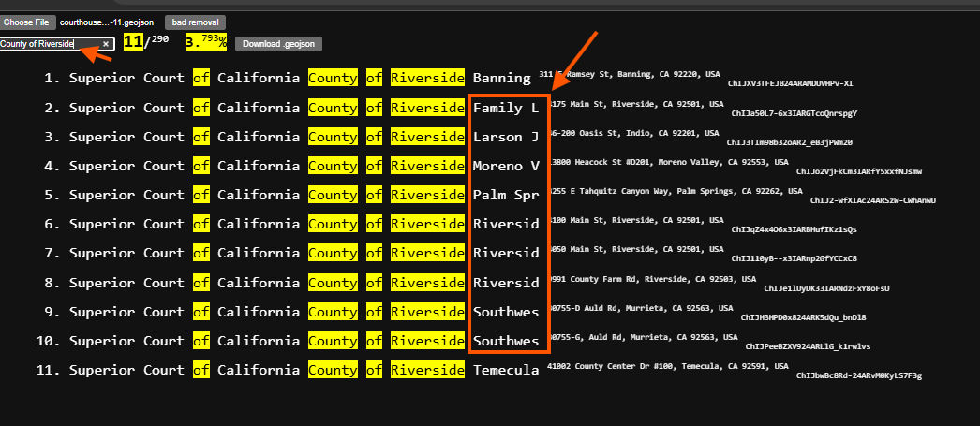Clear the search field with the x icon
Screen dimensions: 980x426
click(x=106, y=44)
